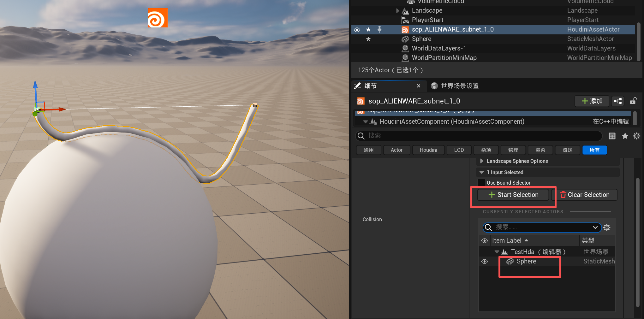Screen dimensions: 644x319
Task: Select the 渲染 filter tab
Action: (x=540, y=150)
